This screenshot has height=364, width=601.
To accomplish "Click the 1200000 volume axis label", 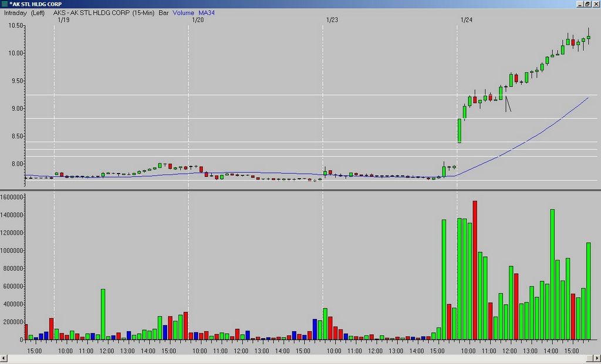I will pos(12,233).
